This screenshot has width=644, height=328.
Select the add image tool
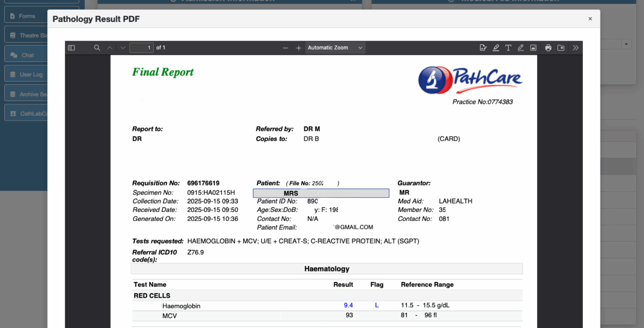pos(533,48)
